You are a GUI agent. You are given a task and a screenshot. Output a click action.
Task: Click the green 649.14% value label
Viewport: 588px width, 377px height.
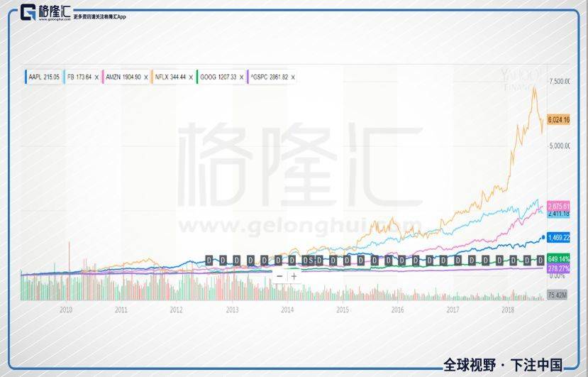(558, 258)
